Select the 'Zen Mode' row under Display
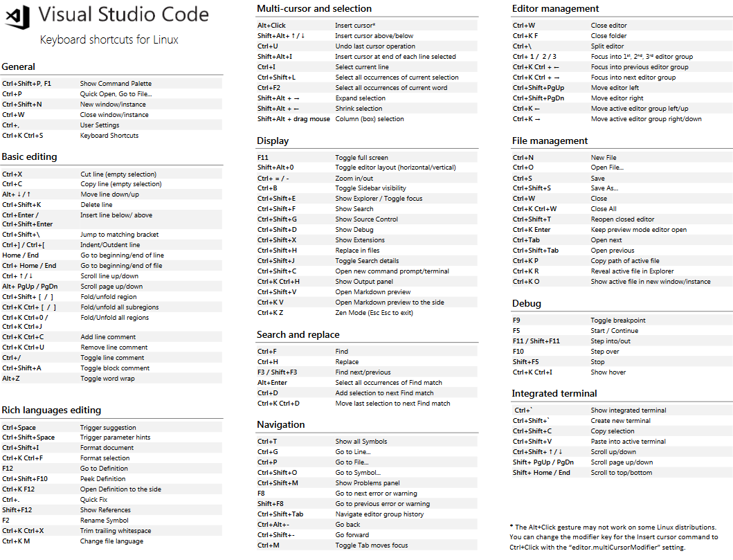 365,312
